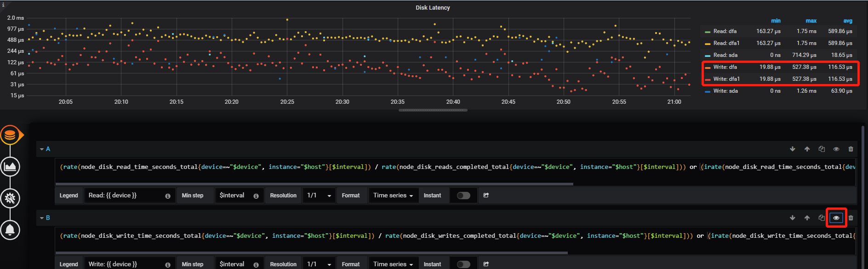Viewport: 868px width, 269px height.
Task: Click the Disk Latency panel title
Action: (433, 8)
